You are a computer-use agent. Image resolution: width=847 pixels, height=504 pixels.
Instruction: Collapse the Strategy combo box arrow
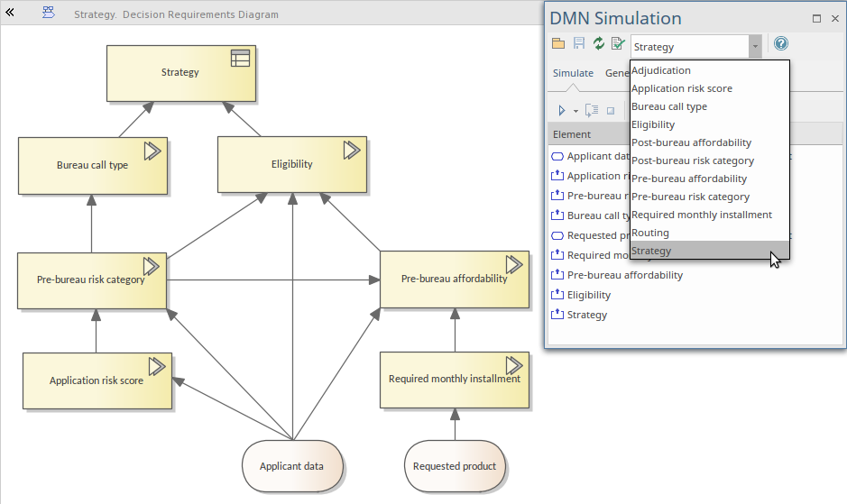(754, 46)
